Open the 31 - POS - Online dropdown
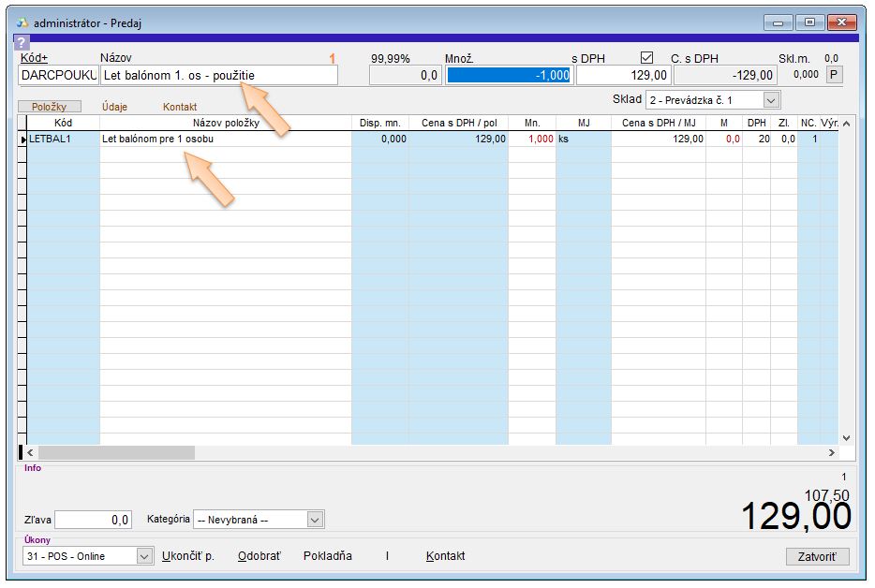Image resolution: width=875 pixels, height=588 pixels. pos(144,556)
